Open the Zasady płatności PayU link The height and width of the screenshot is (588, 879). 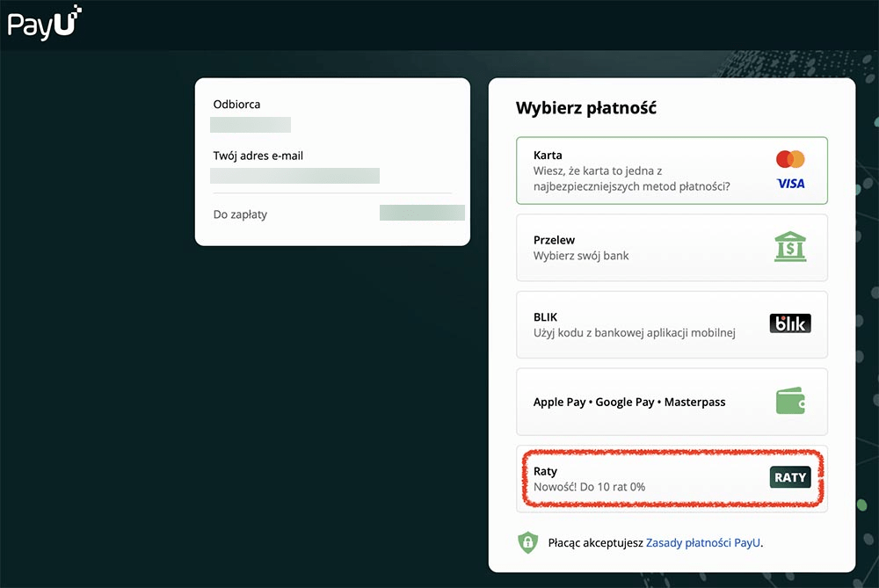tap(703, 543)
